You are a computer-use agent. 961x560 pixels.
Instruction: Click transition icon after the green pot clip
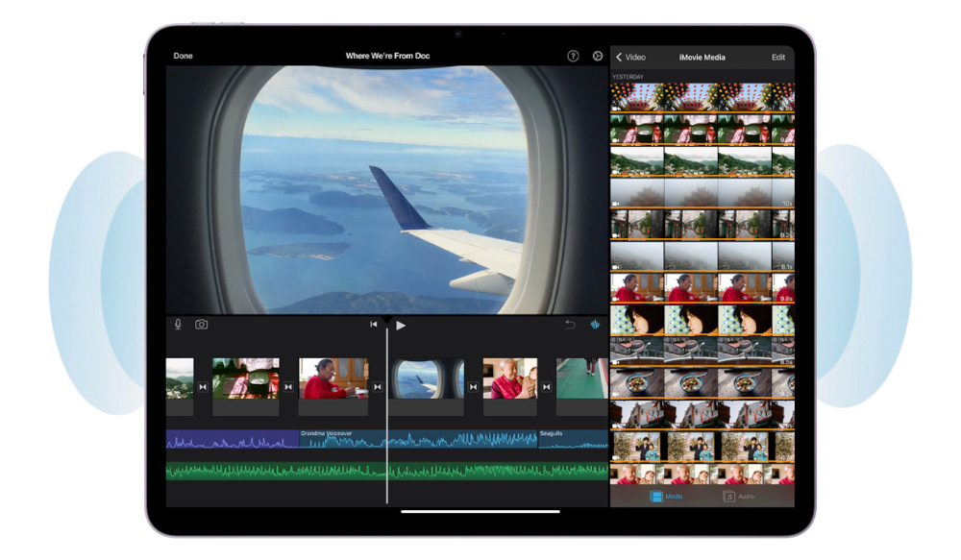pos(288,387)
